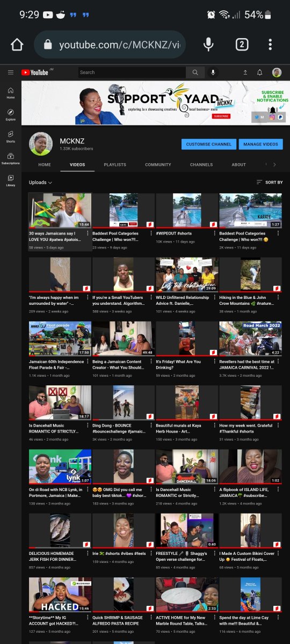Open options menu for 'A flipbook of ISLAND LIFE'
290x644 pixels.
[x=278, y=489]
